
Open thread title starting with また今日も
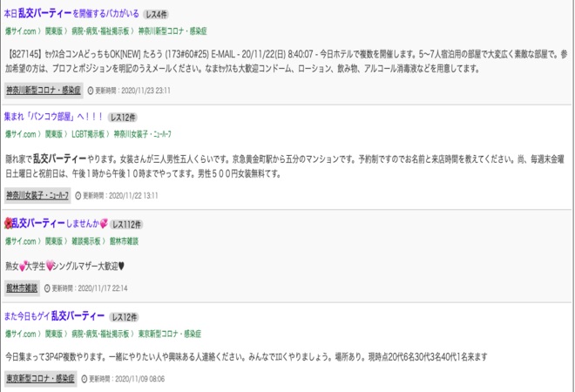pos(54,316)
